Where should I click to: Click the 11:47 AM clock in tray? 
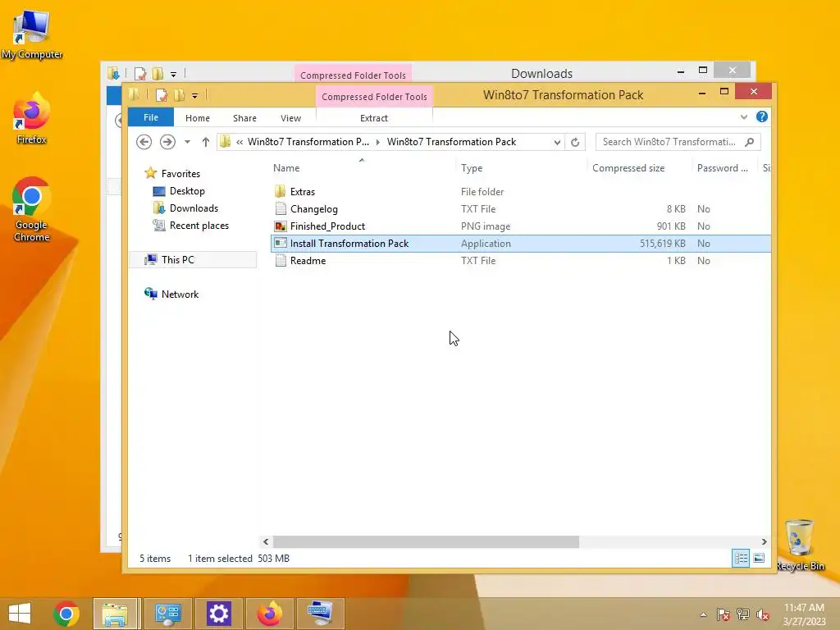(x=804, y=608)
